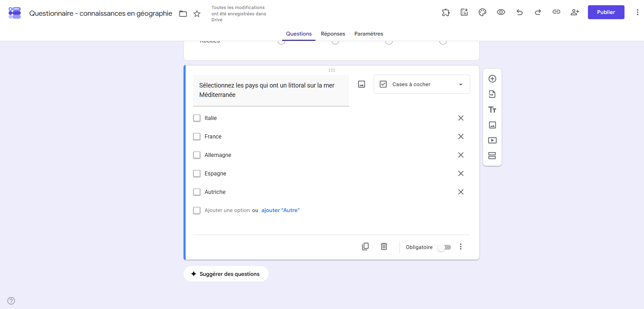Undo the last change

click(519, 12)
